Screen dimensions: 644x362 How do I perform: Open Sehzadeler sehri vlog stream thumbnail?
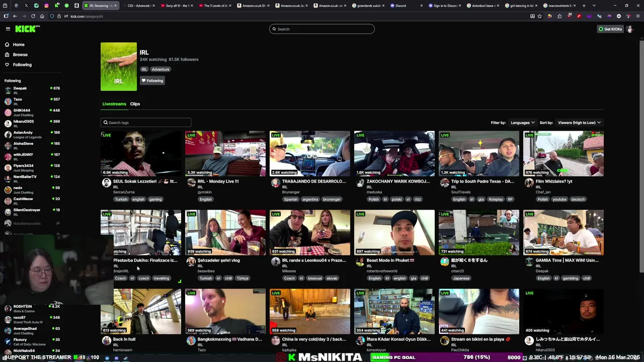225,233
